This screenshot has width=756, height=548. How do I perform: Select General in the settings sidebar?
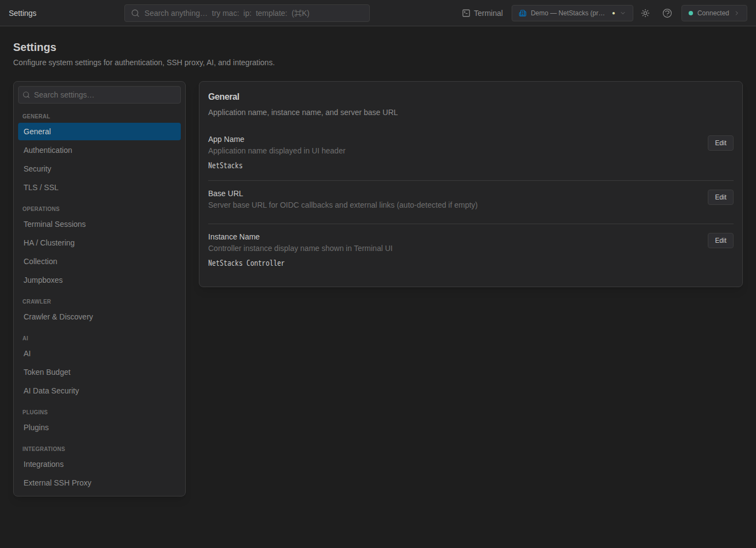coord(99,132)
